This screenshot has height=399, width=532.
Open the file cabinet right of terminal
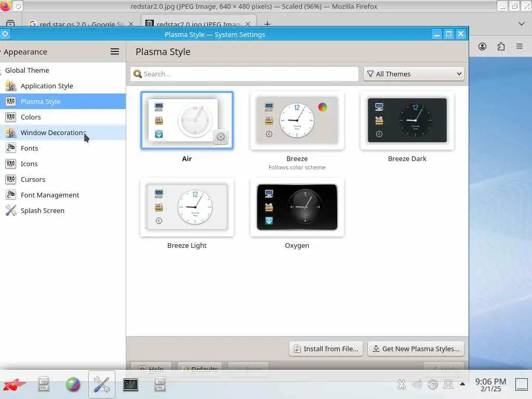coord(159,385)
